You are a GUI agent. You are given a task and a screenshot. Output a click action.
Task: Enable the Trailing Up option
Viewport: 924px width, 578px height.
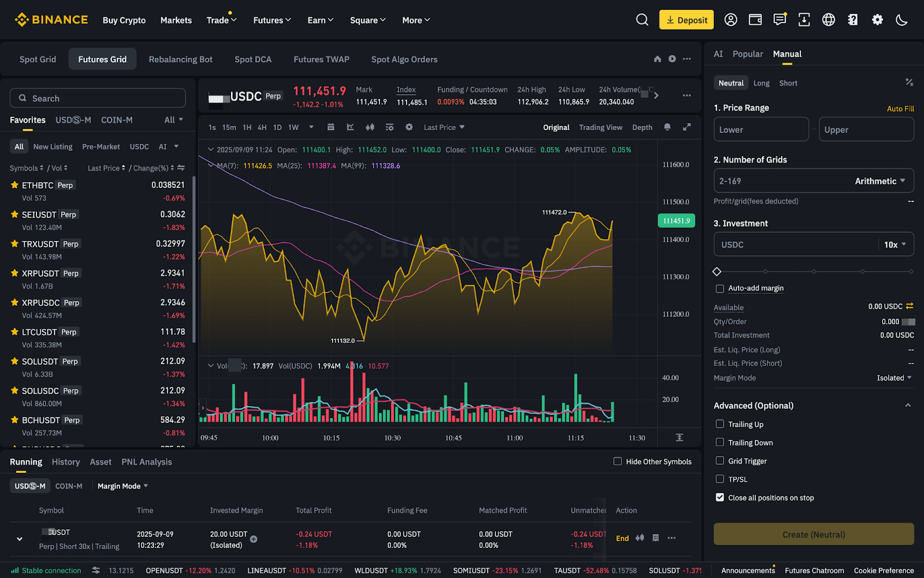point(720,424)
